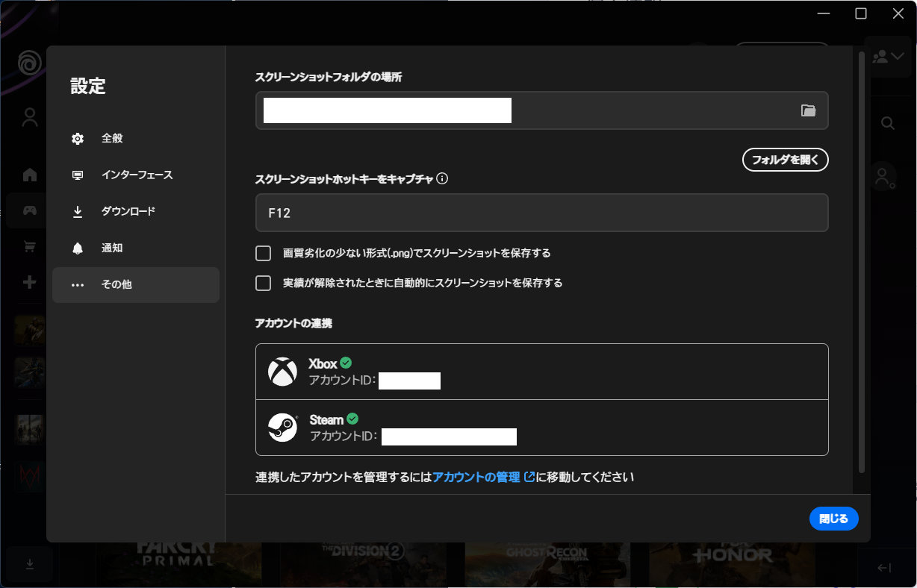Click the search magnifier icon on the right
917x588 pixels.
pyautogui.click(x=887, y=123)
